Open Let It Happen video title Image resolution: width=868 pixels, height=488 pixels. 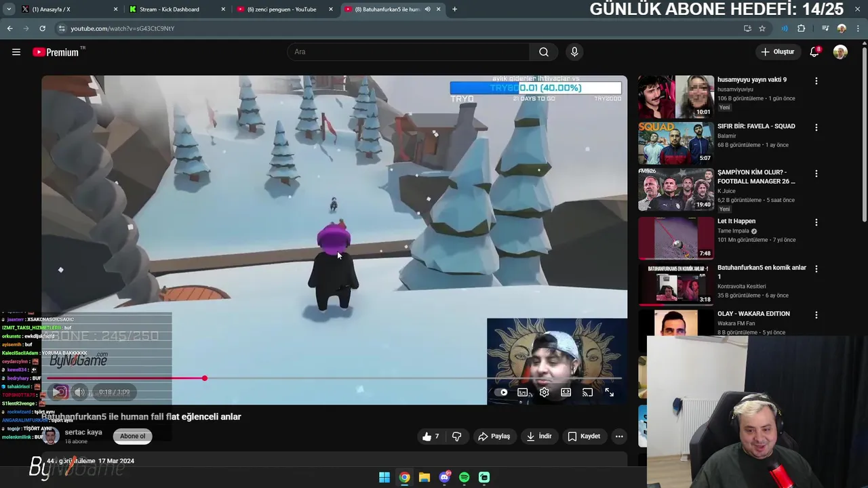736,221
